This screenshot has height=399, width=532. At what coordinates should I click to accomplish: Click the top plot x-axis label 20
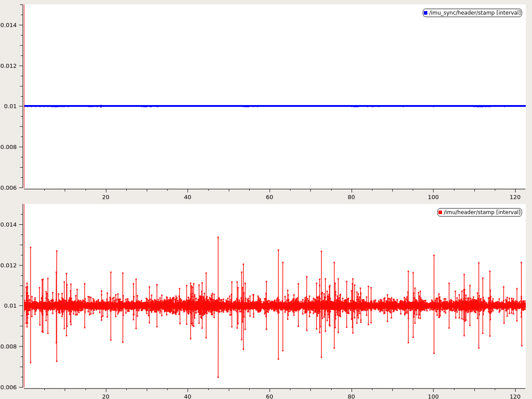pos(106,197)
